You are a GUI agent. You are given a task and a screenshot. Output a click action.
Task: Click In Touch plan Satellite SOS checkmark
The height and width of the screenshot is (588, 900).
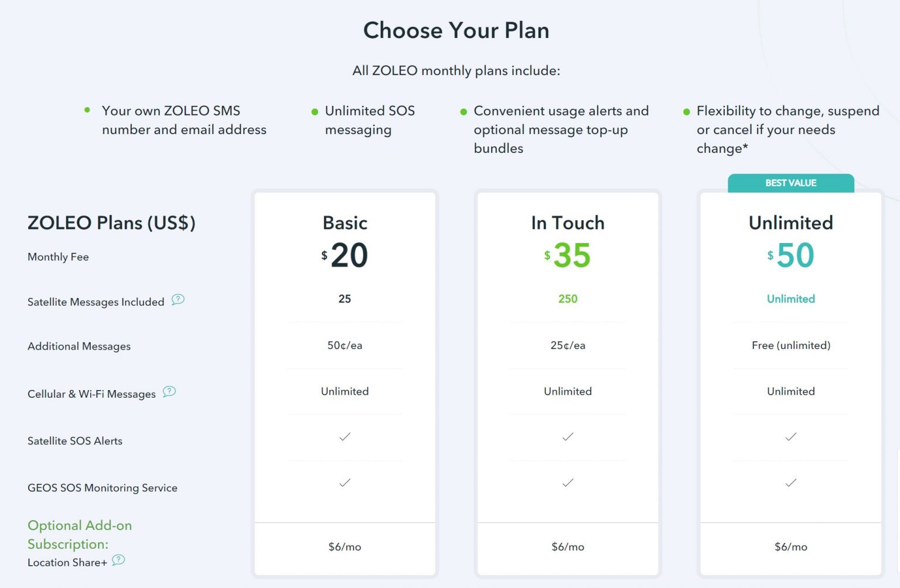tap(568, 437)
